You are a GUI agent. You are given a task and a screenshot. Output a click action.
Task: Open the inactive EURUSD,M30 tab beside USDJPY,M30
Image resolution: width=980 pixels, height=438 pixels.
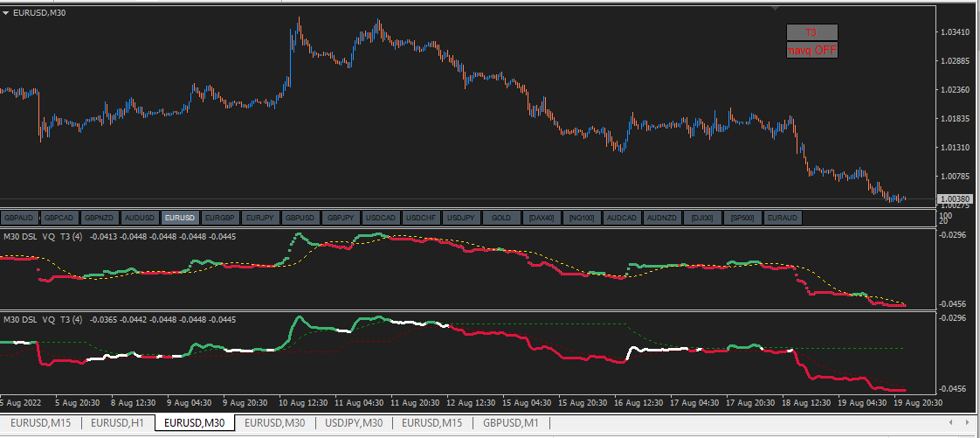click(275, 423)
